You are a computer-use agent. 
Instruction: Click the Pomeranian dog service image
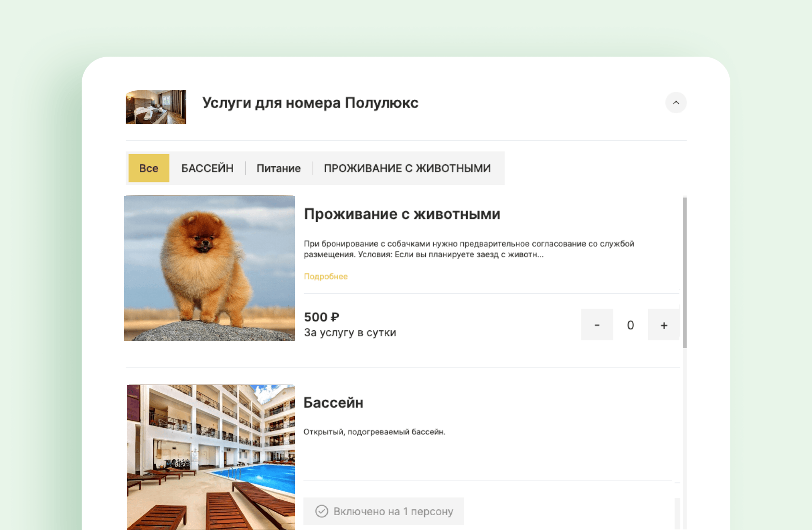click(209, 268)
